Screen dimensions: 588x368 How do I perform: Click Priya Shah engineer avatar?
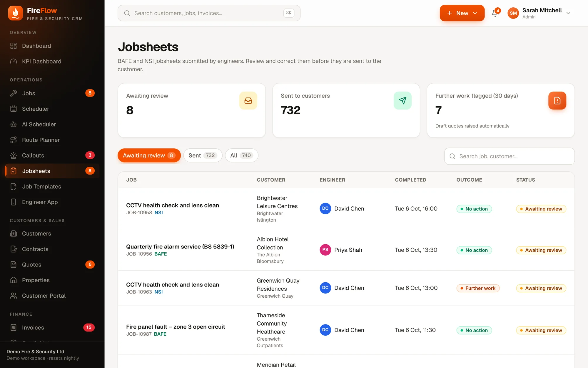tap(325, 250)
